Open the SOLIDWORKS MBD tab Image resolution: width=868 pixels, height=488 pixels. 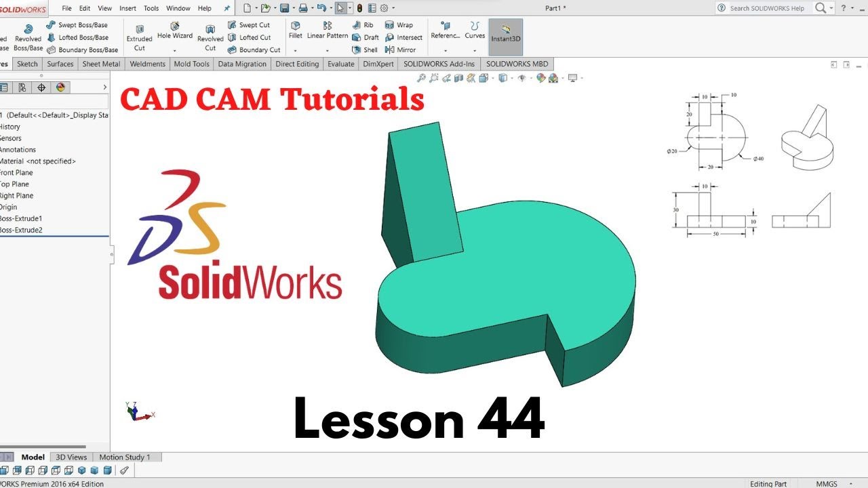517,64
